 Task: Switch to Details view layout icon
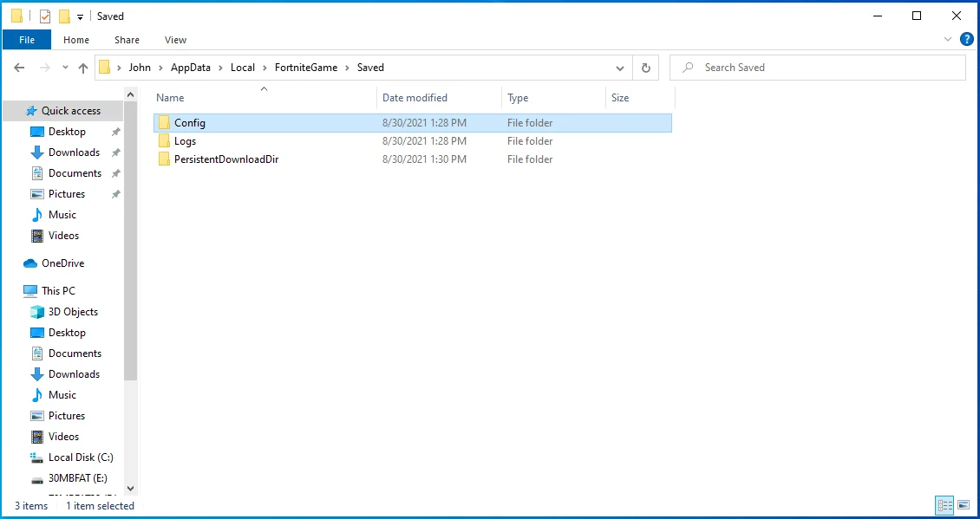944,505
